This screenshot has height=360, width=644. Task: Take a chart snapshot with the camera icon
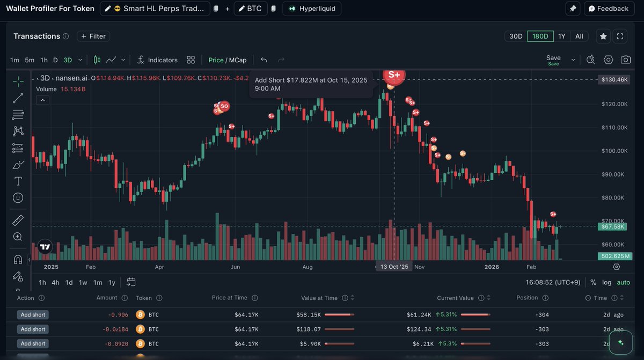click(626, 60)
